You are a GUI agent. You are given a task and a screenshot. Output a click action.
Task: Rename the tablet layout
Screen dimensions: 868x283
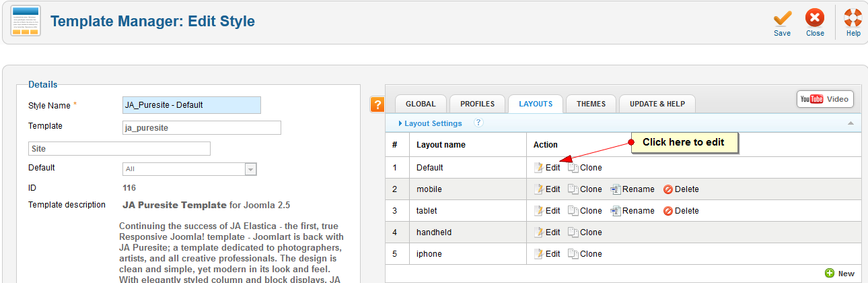632,211
